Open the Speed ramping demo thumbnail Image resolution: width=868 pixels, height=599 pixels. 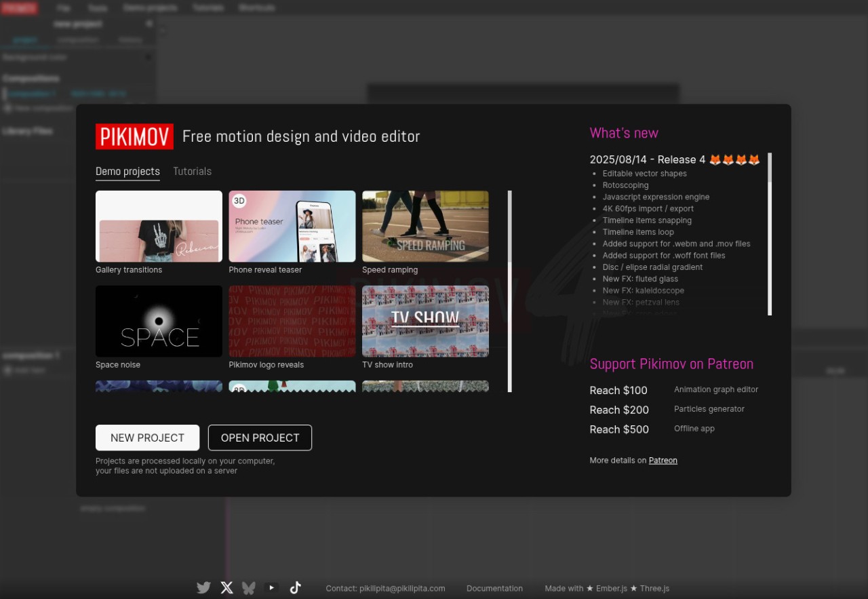pos(425,226)
